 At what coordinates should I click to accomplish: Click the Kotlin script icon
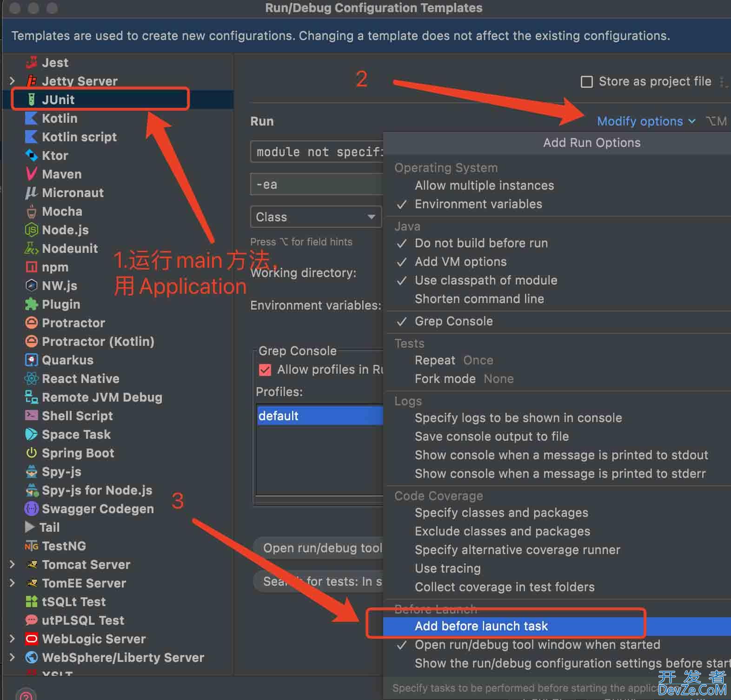point(32,137)
